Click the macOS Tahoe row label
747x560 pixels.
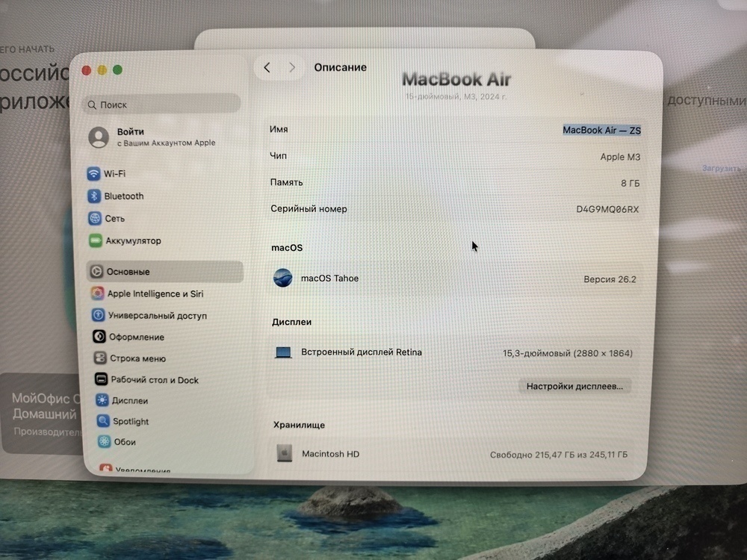(329, 278)
